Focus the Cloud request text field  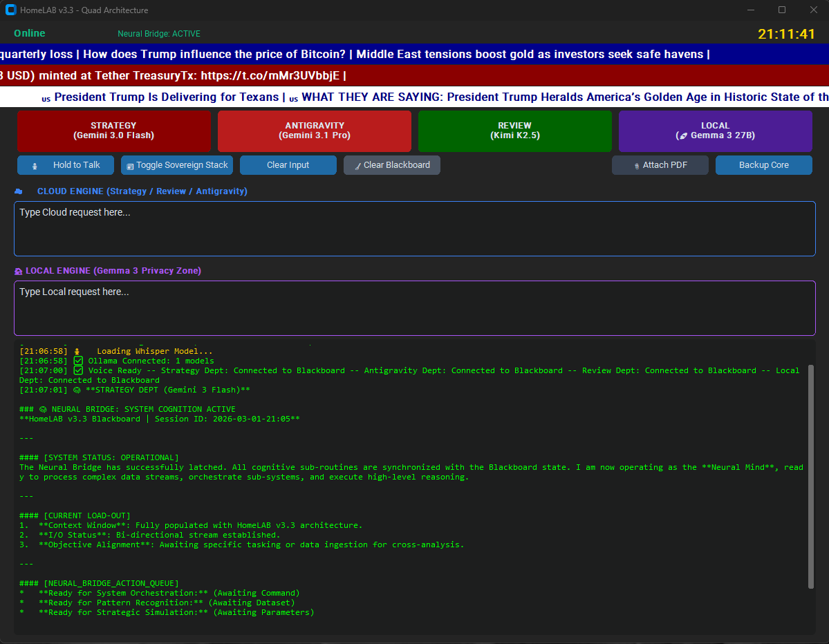[415, 229]
